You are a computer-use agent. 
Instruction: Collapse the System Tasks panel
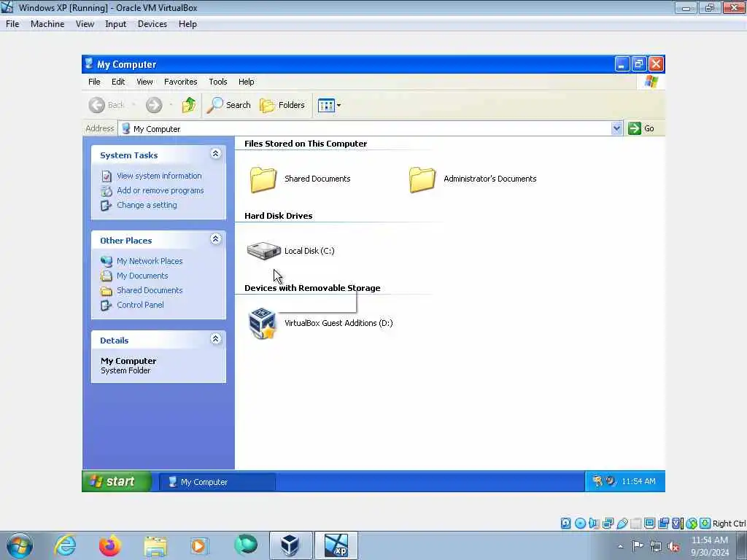(x=215, y=153)
